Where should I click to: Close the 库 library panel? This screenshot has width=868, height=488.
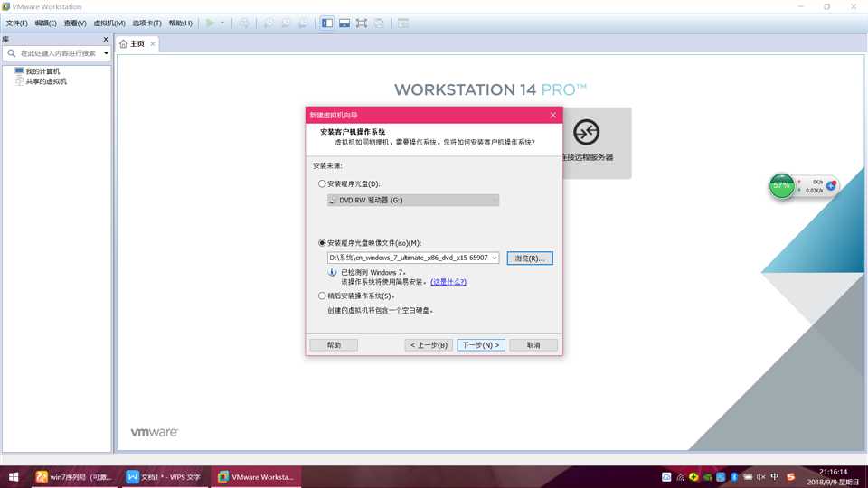click(105, 39)
